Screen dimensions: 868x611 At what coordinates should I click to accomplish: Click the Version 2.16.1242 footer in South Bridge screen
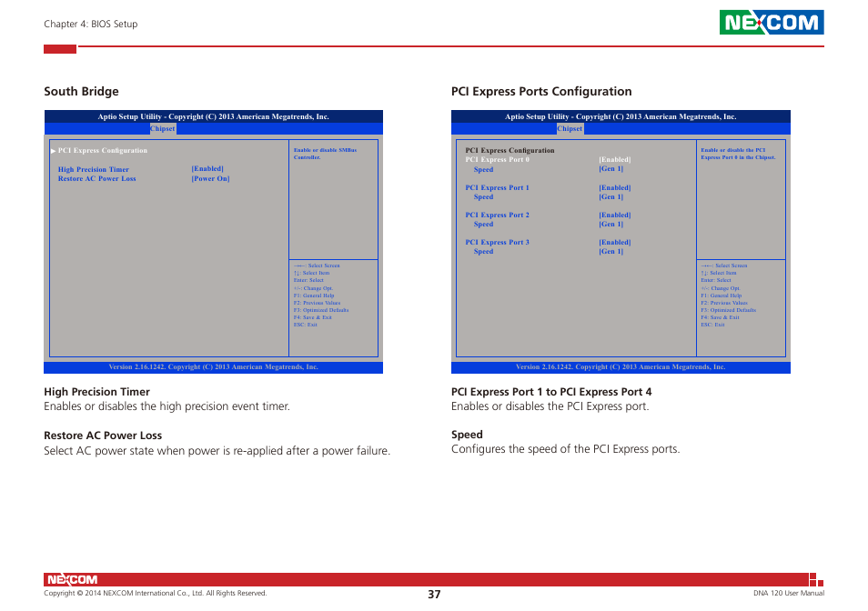213,367
